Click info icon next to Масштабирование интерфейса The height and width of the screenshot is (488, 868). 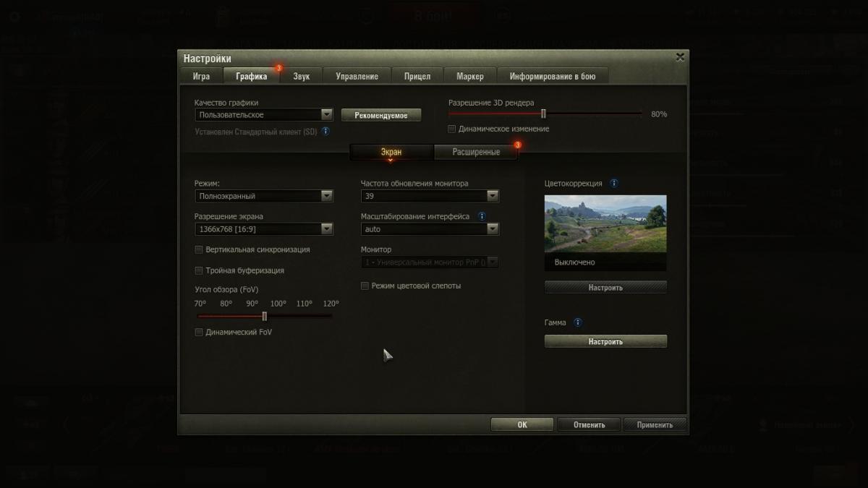[x=482, y=216]
